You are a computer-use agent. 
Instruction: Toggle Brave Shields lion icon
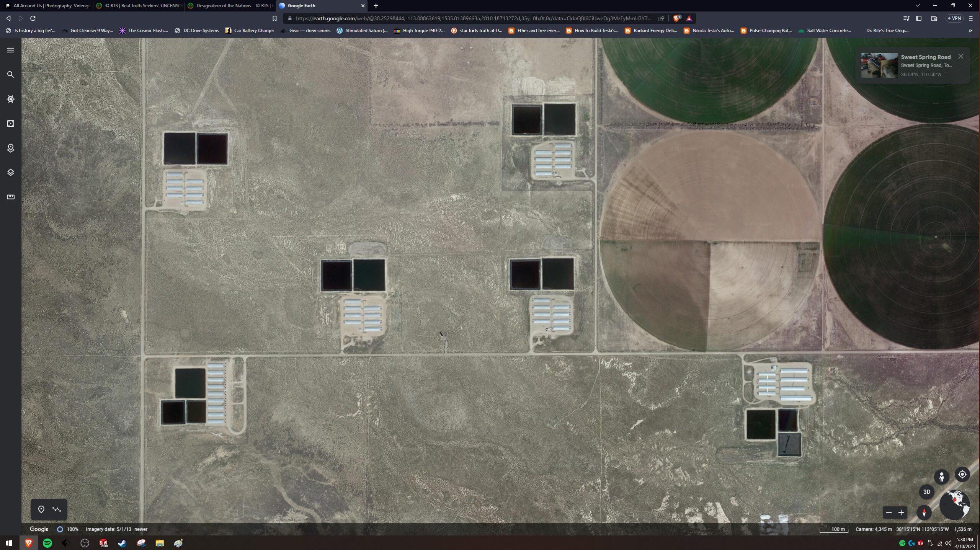[x=676, y=18]
